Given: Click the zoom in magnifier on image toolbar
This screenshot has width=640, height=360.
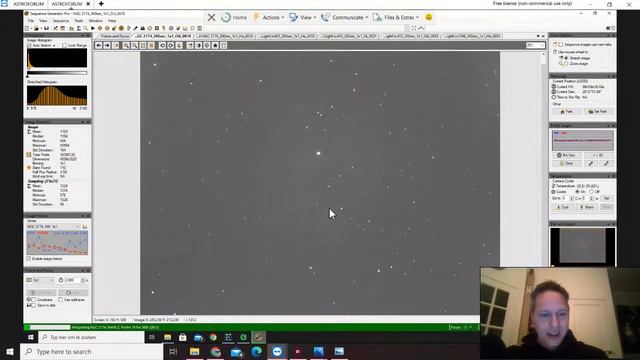Looking at the screenshot, I should click(x=126, y=45).
